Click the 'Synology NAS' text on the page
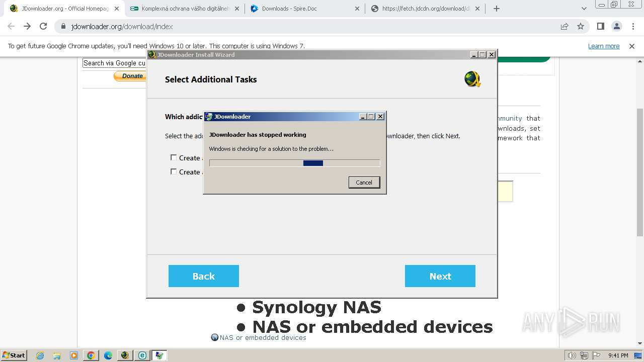Viewport: 644px width, 362px height. coord(316,307)
